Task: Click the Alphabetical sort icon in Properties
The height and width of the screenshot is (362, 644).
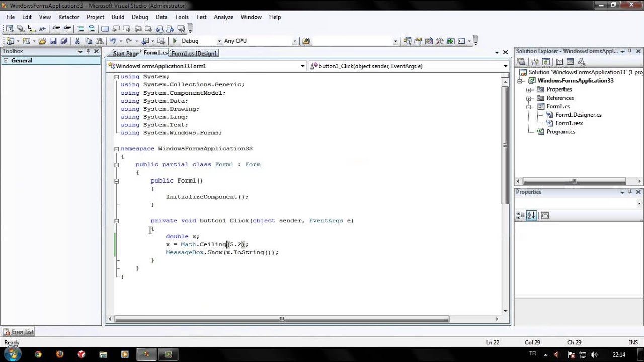Action: point(532,215)
